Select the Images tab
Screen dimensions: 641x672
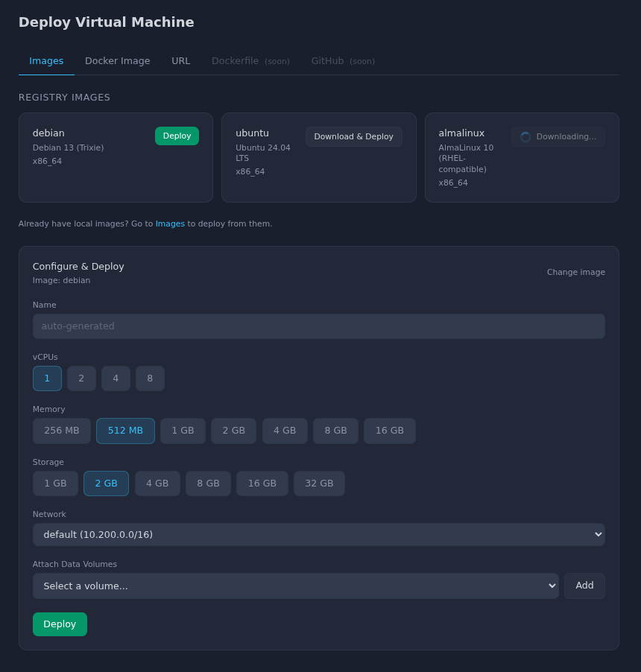coord(46,61)
